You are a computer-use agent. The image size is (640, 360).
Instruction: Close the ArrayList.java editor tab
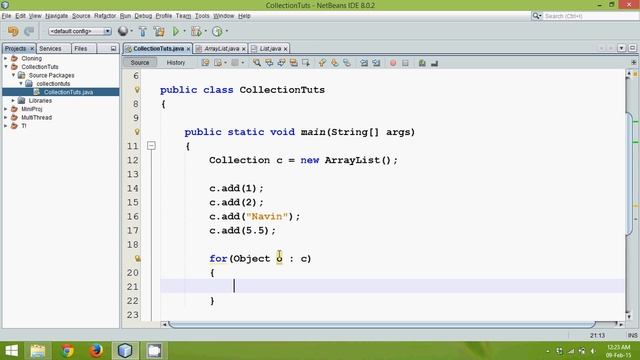244,49
